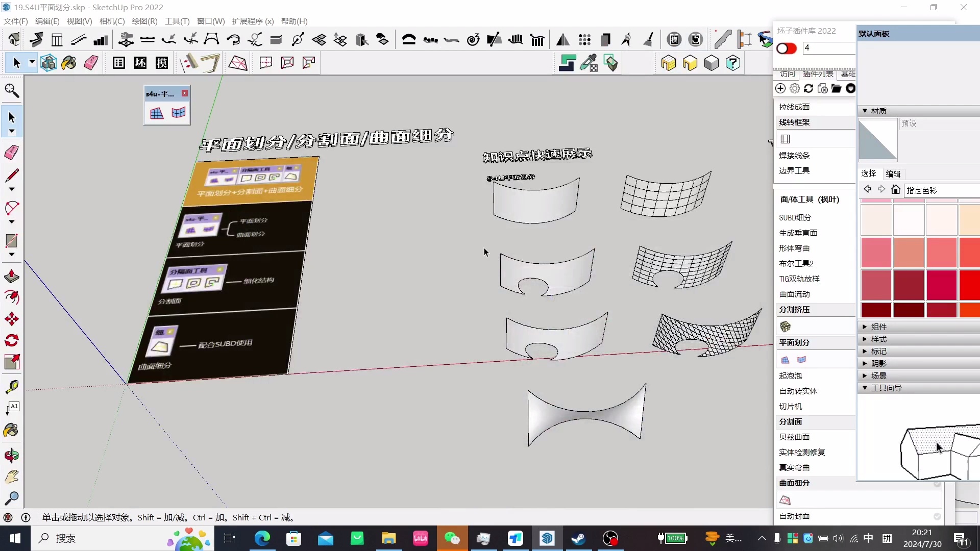Pick the bright red color swatch

[969, 285]
